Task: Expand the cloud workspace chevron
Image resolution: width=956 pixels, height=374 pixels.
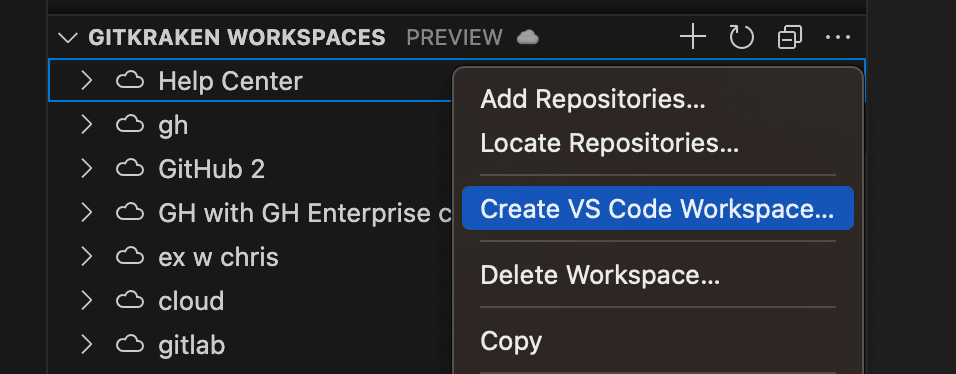Action: [x=87, y=301]
